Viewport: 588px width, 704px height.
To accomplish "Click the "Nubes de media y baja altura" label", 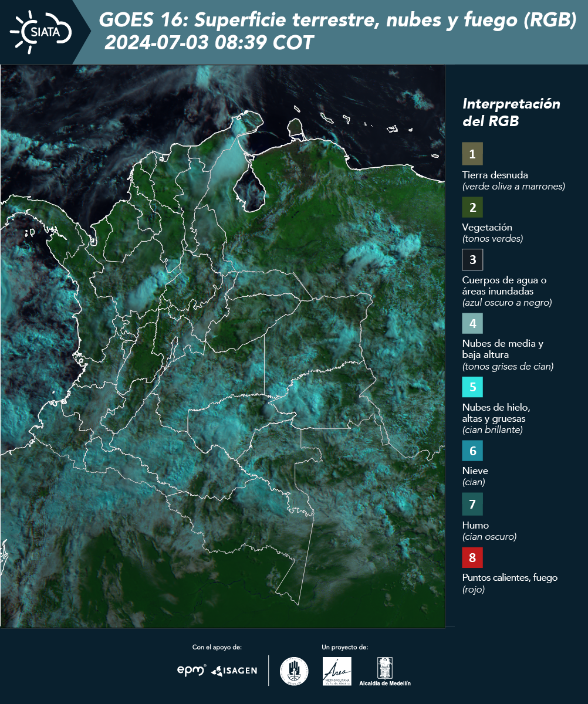I will point(503,349).
